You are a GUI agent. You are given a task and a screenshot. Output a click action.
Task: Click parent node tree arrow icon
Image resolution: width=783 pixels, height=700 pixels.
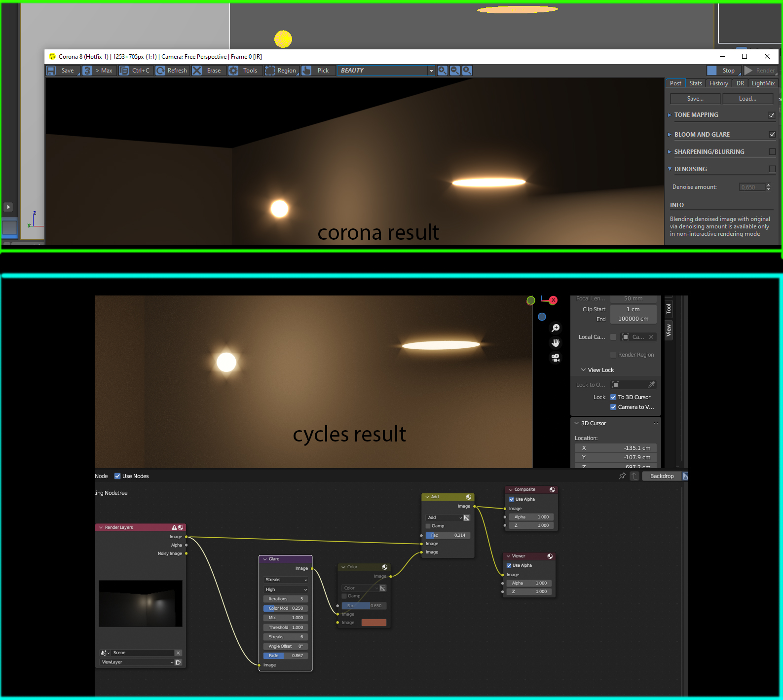pyautogui.click(x=634, y=476)
